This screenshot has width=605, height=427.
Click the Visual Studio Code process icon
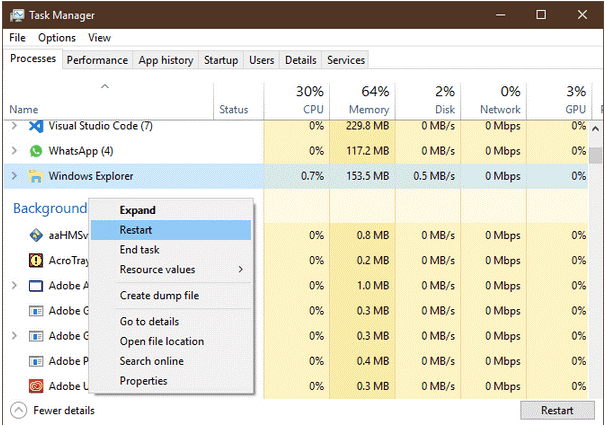click(37, 126)
